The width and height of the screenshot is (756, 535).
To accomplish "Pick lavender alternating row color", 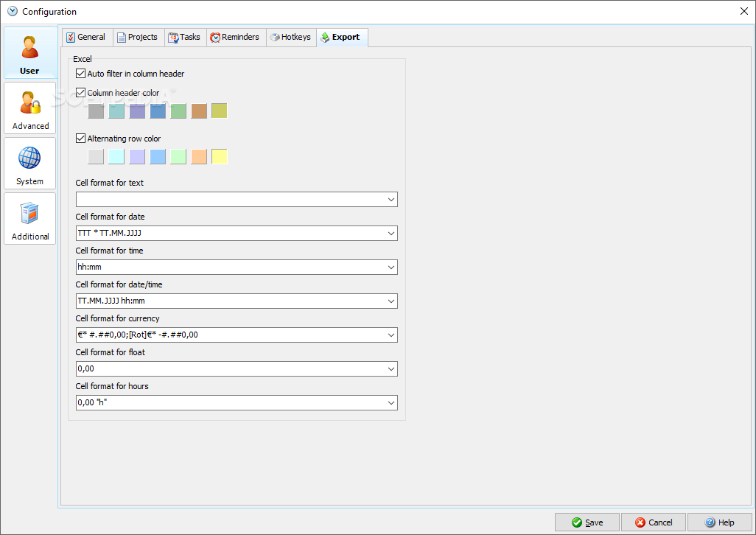I will coord(137,157).
